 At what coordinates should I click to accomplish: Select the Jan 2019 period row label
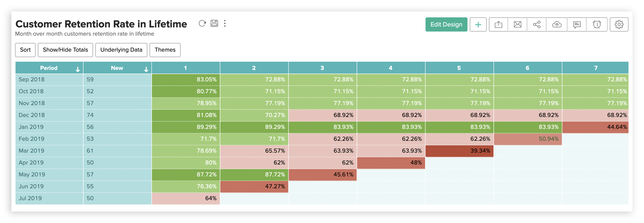31,127
